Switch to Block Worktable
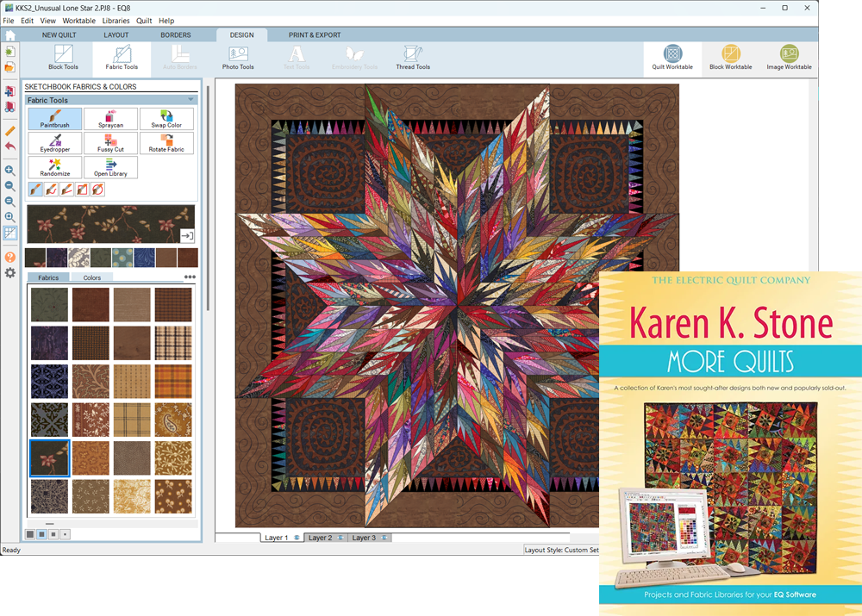 click(x=730, y=58)
